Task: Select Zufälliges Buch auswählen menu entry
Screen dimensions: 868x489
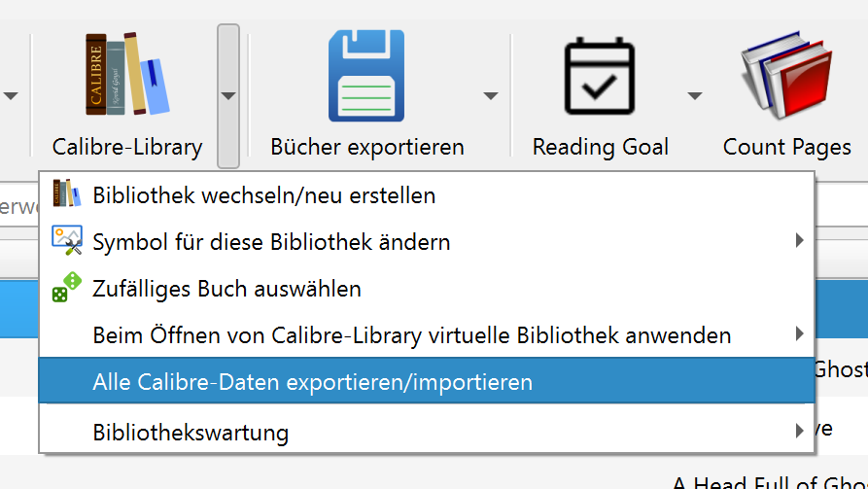Action: tap(226, 289)
